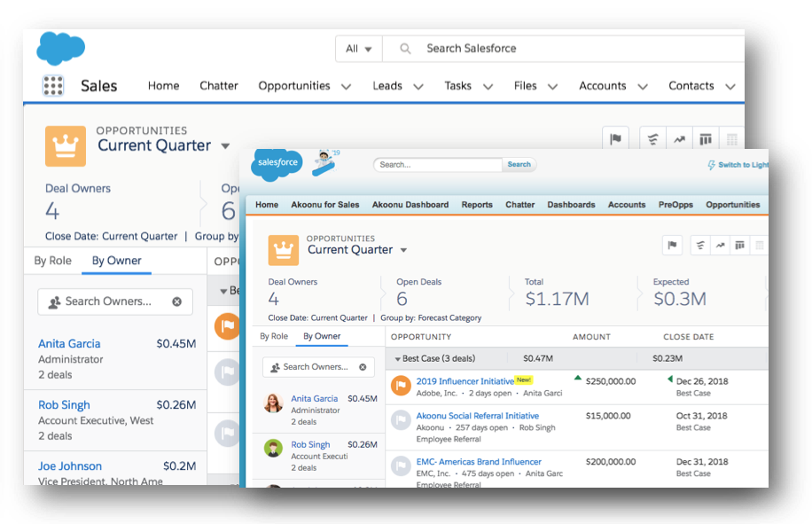Switch to kanban column view in back window
The height and width of the screenshot is (524, 812).
coord(706,139)
